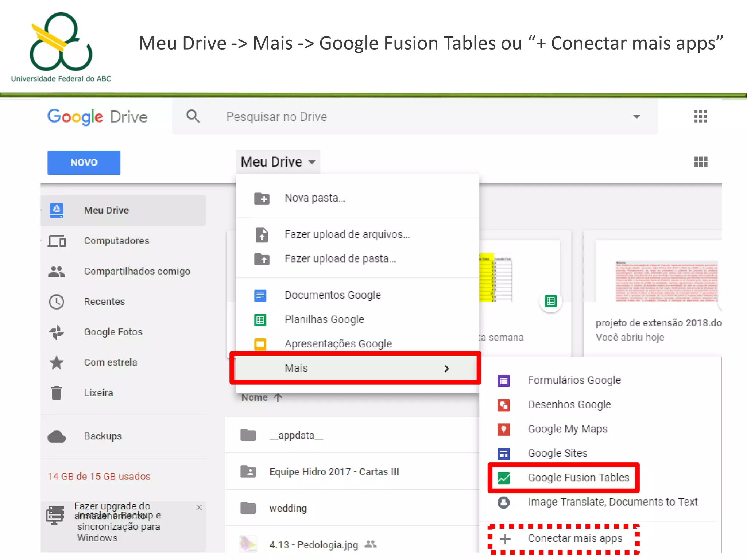Click the Google Drive logo

pyautogui.click(x=97, y=117)
